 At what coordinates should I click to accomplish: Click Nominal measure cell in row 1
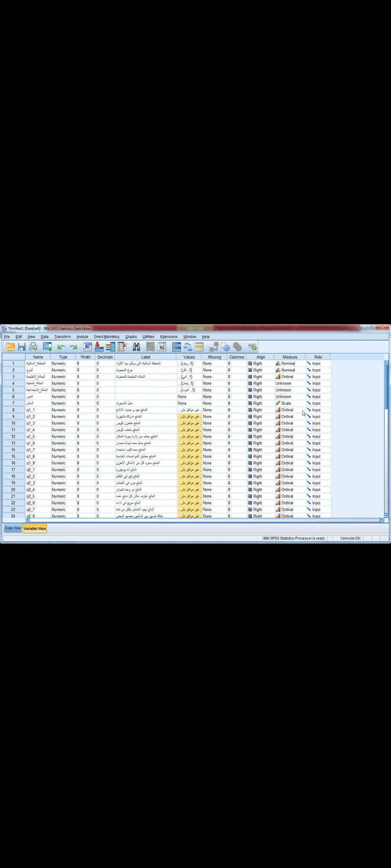click(290, 363)
